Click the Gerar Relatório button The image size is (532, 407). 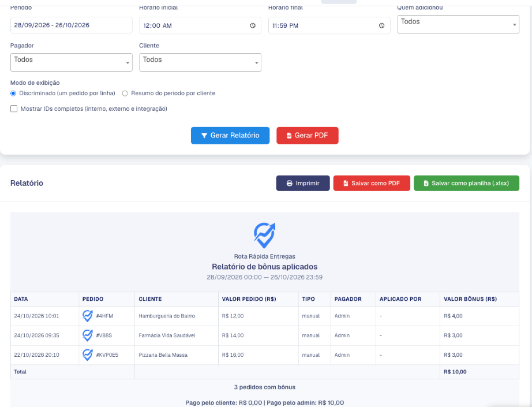click(230, 136)
